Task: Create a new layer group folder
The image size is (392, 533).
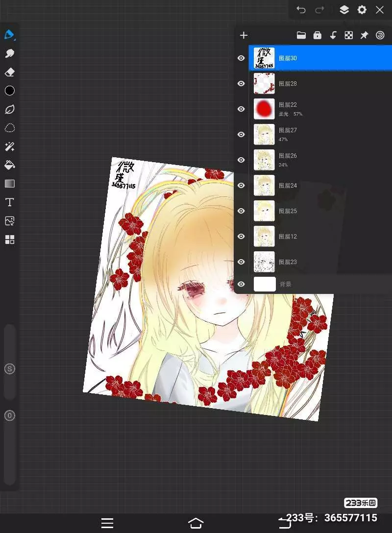Action: tap(301, 35)
